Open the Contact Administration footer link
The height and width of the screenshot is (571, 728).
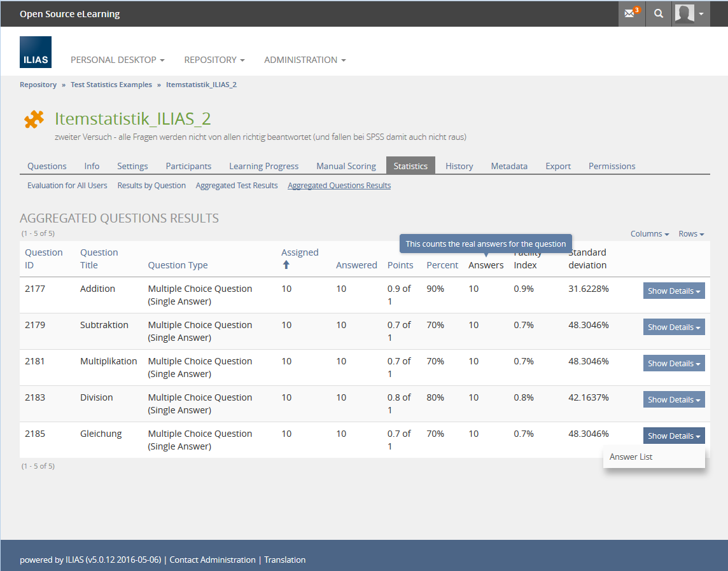pos(213,560)
